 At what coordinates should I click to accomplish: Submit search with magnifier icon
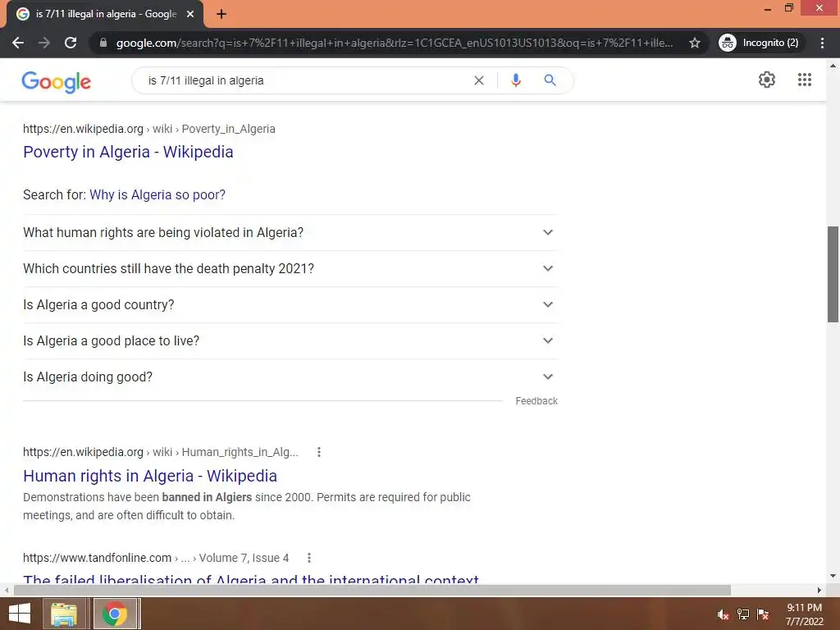pyautogui.click(x=550, y=80)
